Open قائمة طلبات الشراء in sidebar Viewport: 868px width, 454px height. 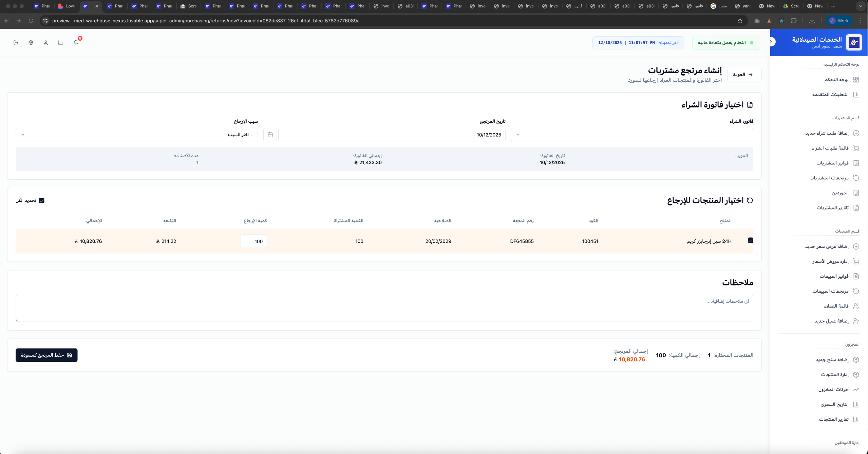835,148
